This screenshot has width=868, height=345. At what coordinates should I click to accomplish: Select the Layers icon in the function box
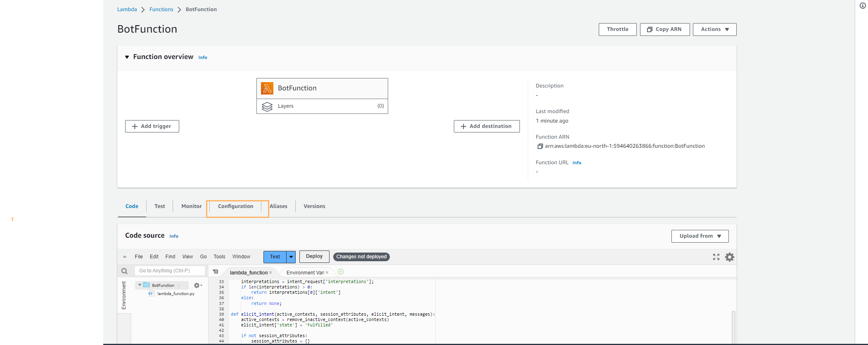point(267,106)
